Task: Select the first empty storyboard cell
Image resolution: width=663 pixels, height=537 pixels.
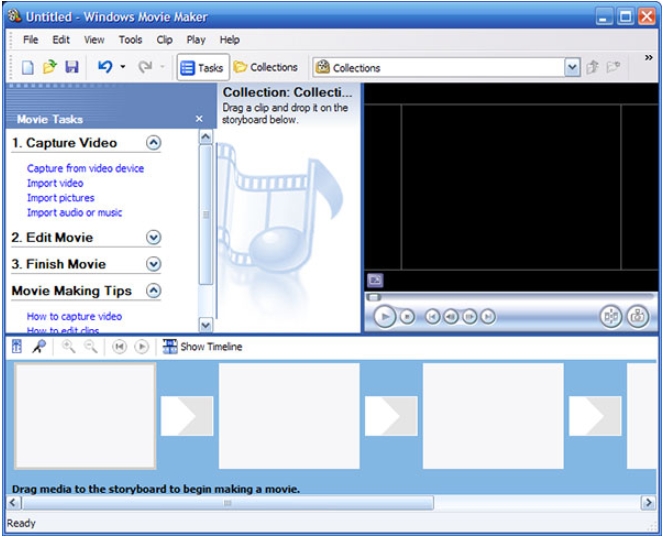Action: 85,416
